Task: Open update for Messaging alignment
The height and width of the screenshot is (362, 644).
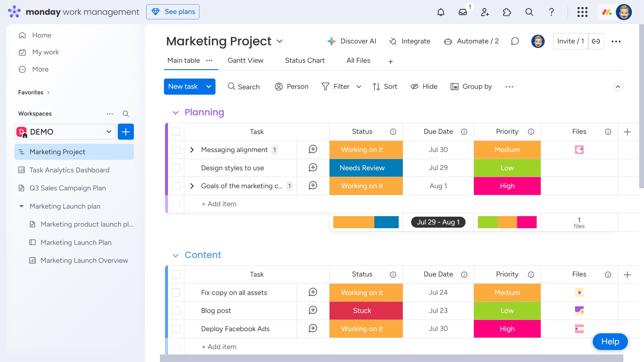Action: coord(313,149)
